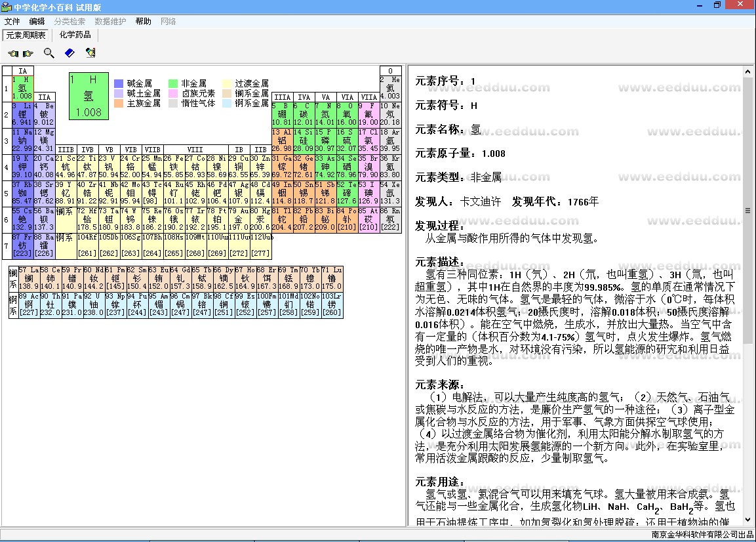Select the potassium (19 K 钾) cell
Screen dimensions: 756x542
(23, 167)
